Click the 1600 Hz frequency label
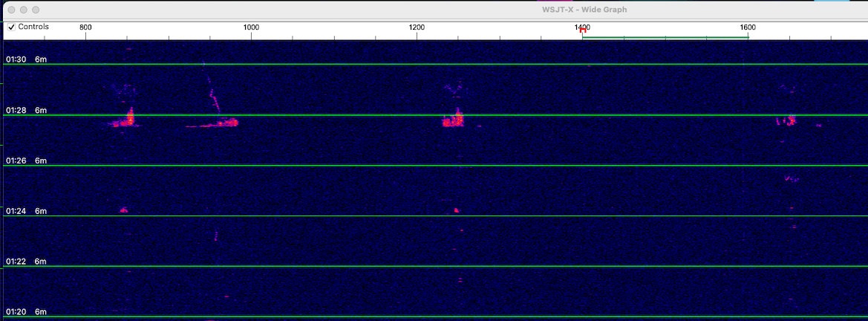This screenshot has height=321, width=868. (747, 27)
